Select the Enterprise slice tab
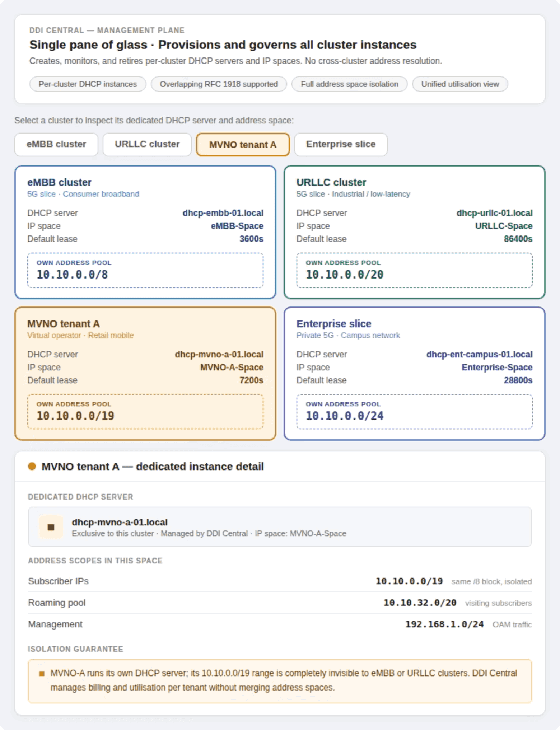Viewport: 560px width, 730px height. pos(341,144)
